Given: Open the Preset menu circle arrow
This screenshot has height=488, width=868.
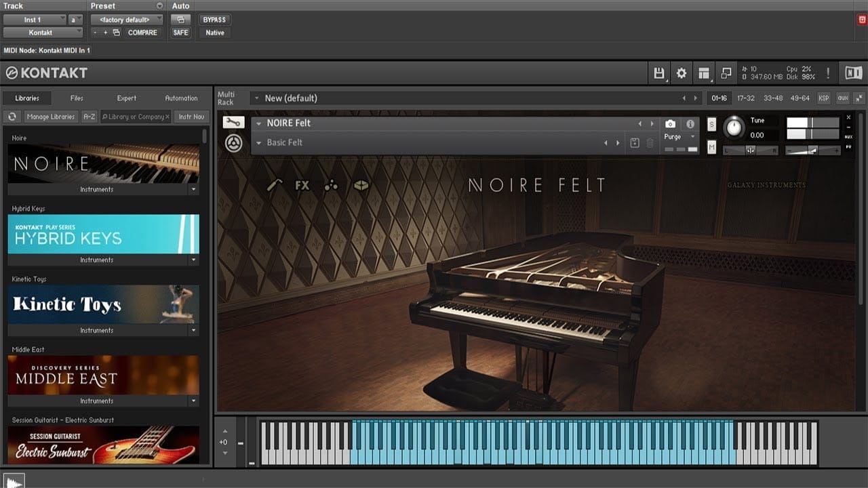Looking at the screenshot, I should coord(159,6).
